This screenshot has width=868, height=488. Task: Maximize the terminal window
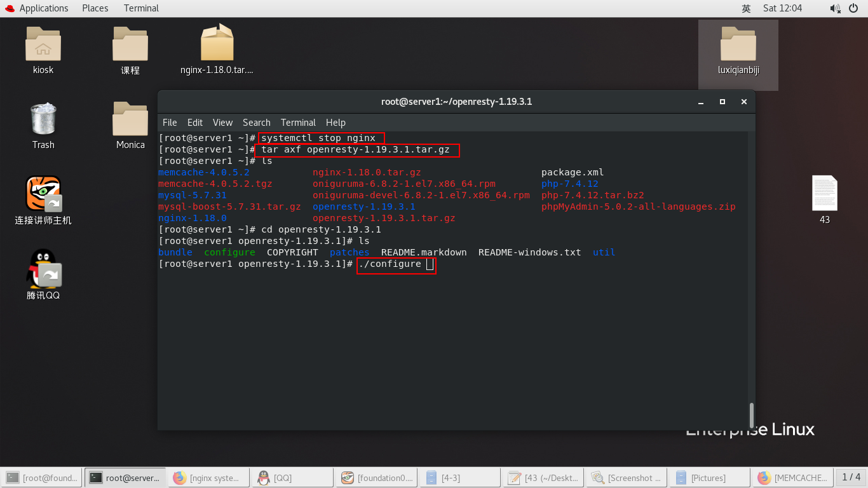pyautogui.click(x=722, y=102)
